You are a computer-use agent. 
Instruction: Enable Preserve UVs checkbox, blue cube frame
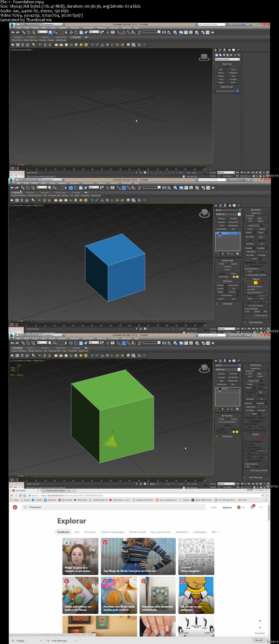coord(247,225)
